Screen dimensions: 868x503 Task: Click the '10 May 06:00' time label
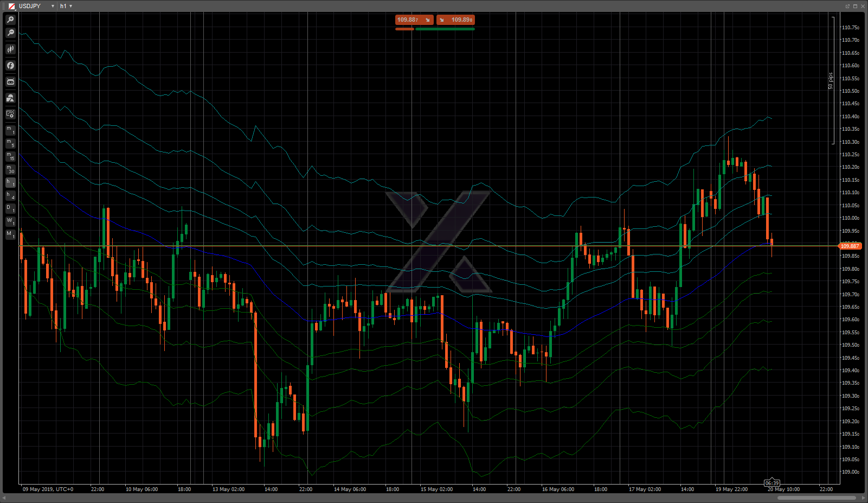point(142,489)
